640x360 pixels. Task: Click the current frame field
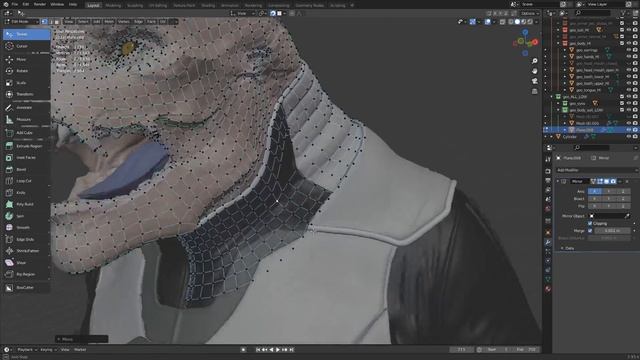click(462, 349)
